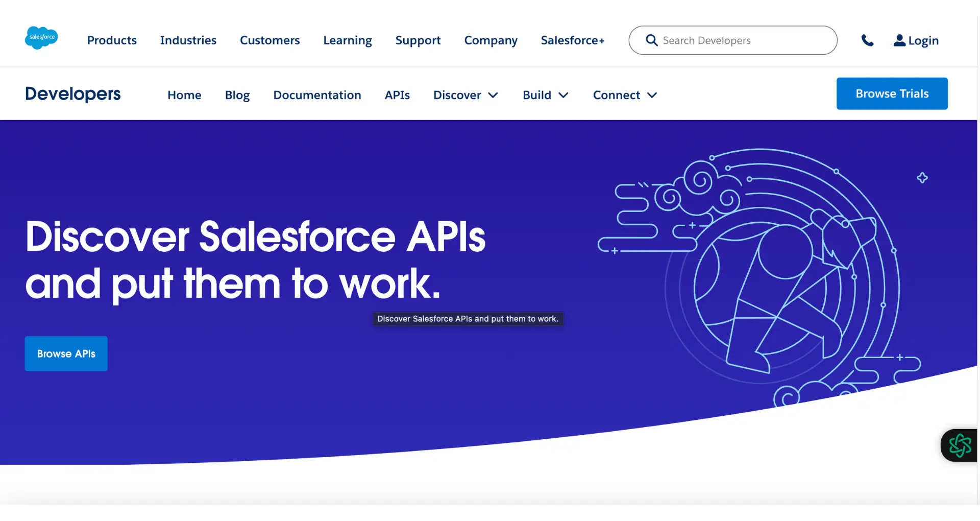Open the Products menu
The width and height of the screenshot is (980, 521).
point(112,40)
